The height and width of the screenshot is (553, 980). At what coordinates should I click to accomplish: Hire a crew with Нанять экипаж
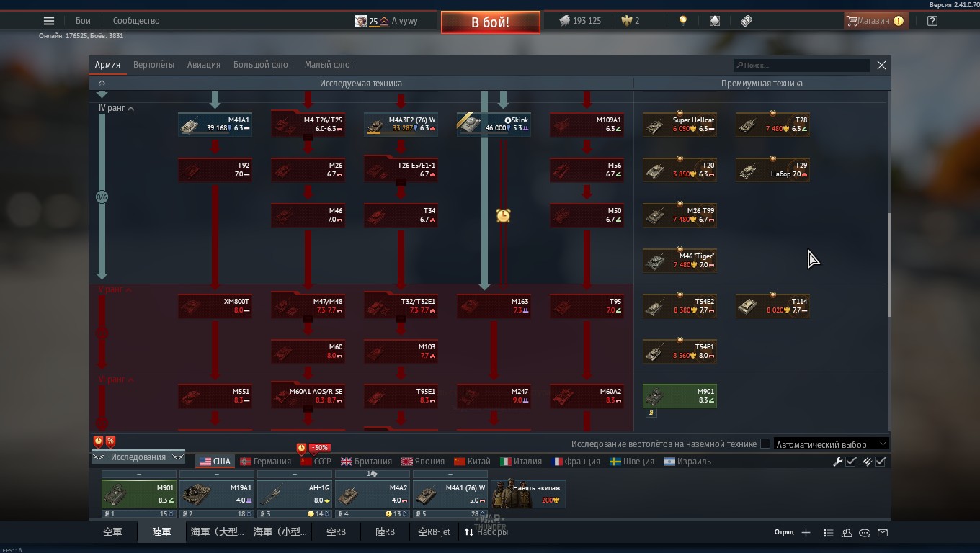tap(528, 494)
